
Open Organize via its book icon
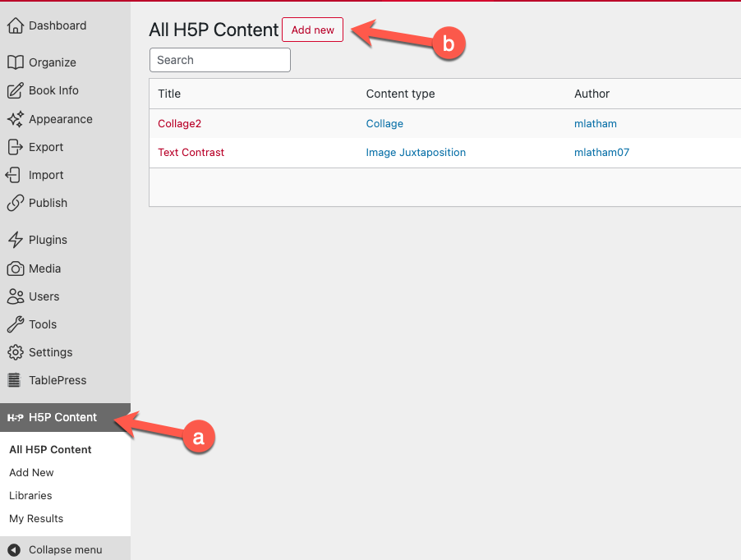(x=15, y=62)
